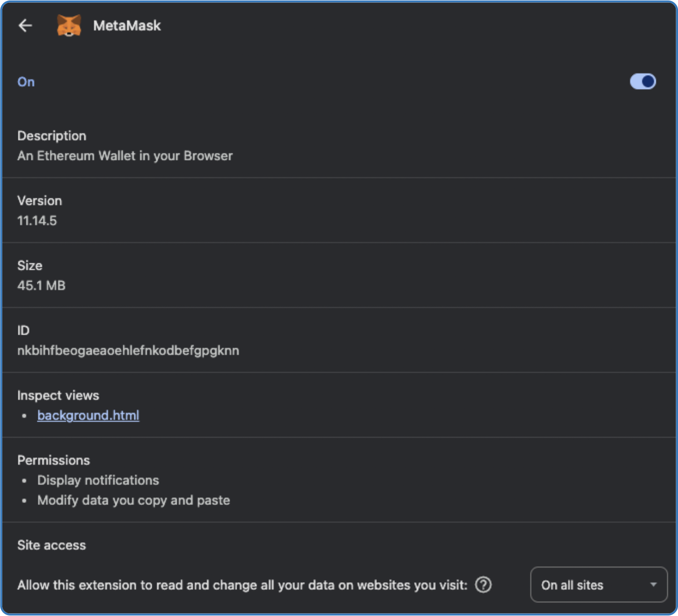
Task: Click the extension ID string nkbihfbeogaeaoehlefnkodbefgpgknn
Action: 128,351
